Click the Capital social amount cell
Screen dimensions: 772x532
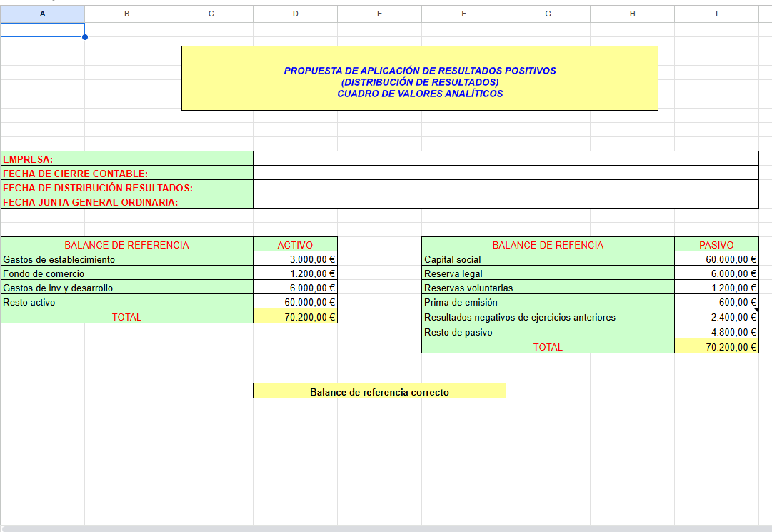716,259
